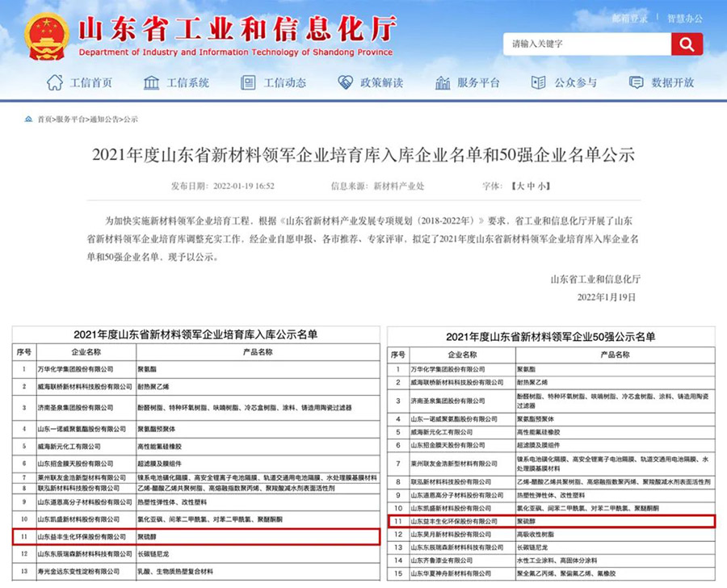Open the 公众参与 menu item
The width and height of the screenshot is (727, 588).
(575, 82)
